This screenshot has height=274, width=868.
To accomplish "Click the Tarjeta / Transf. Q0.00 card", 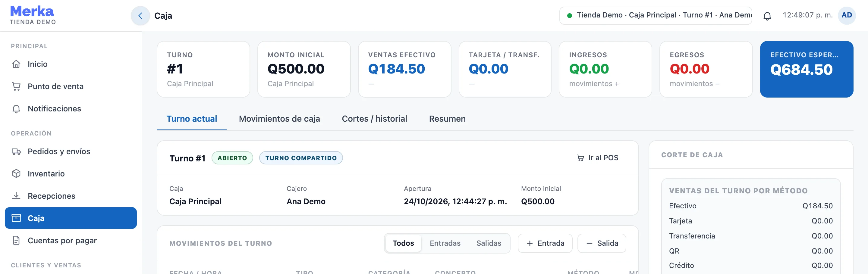I will [505, 69].
